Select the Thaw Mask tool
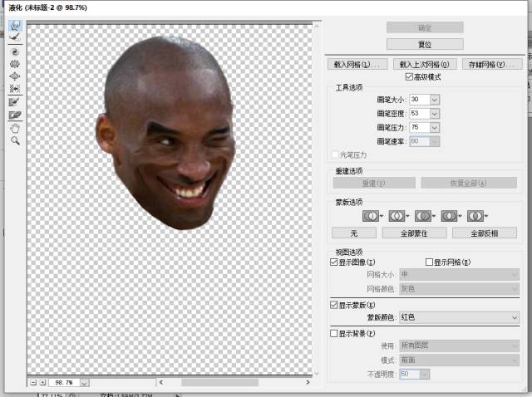The image size is (532, 397). (15, 115)
